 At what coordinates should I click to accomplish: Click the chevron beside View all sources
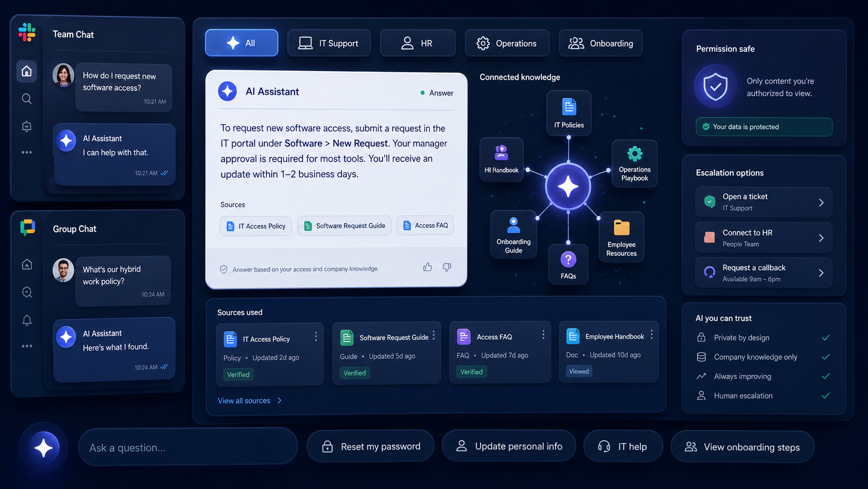[279, 401]
